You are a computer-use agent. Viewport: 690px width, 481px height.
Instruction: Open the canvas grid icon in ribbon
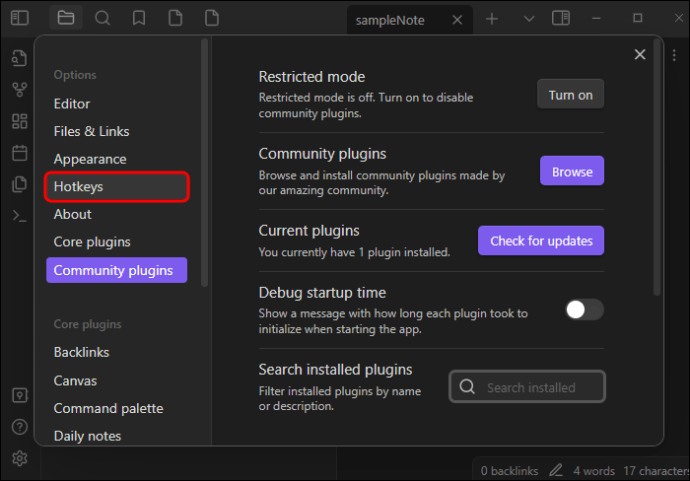tap(19, 121)
